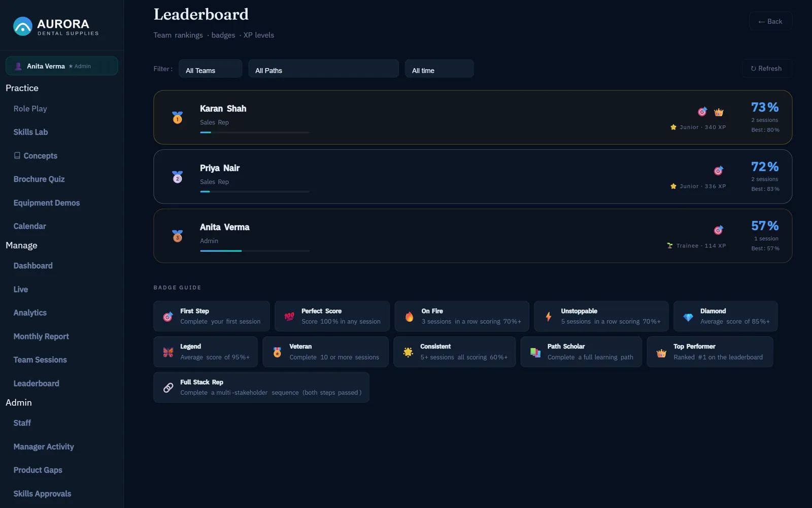Select Leaderboard in the sidebar
Viewport: 812px width, 508px height.
coord(36,384)
